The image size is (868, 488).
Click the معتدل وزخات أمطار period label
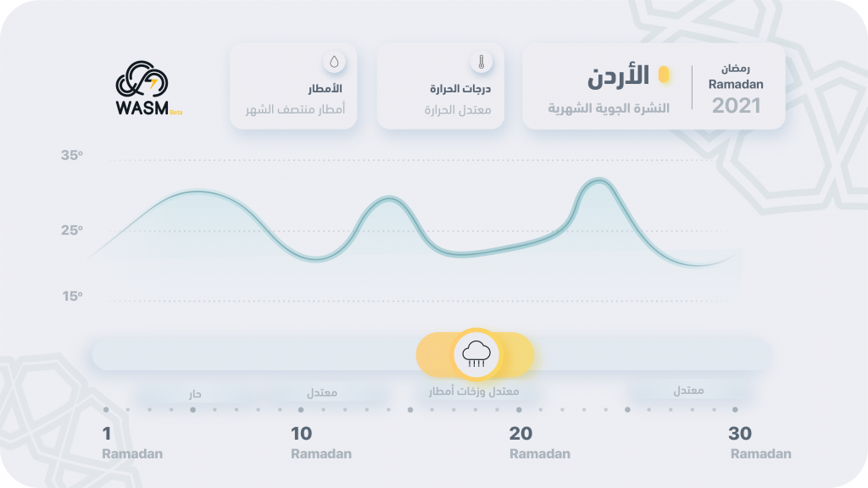(474, 391)
